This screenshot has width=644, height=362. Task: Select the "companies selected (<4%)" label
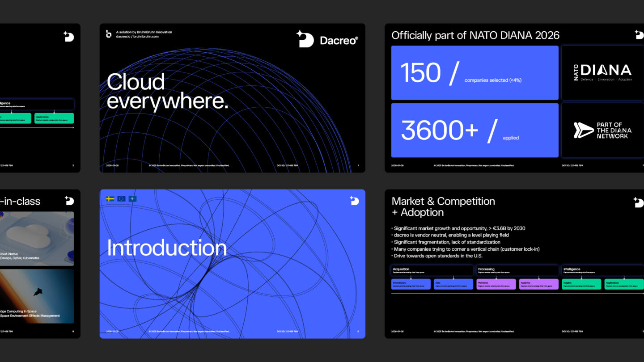coord(493,80)
